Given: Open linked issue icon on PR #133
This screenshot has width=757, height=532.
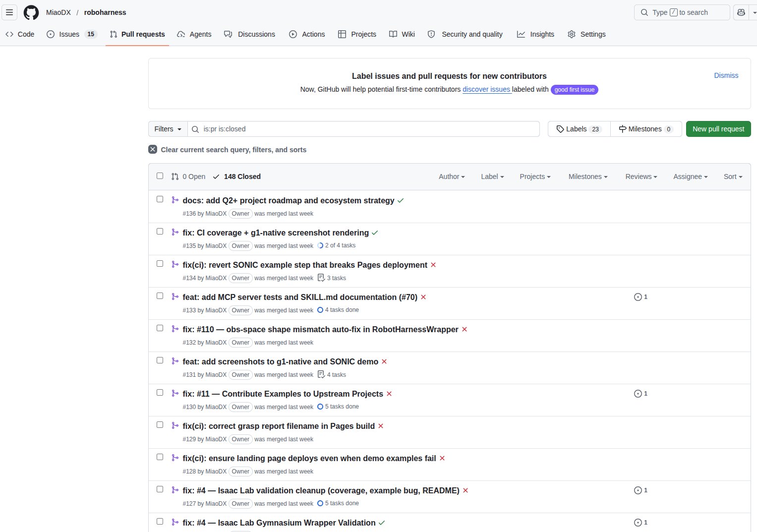Looking at the screenshot, I should (641, 297).
